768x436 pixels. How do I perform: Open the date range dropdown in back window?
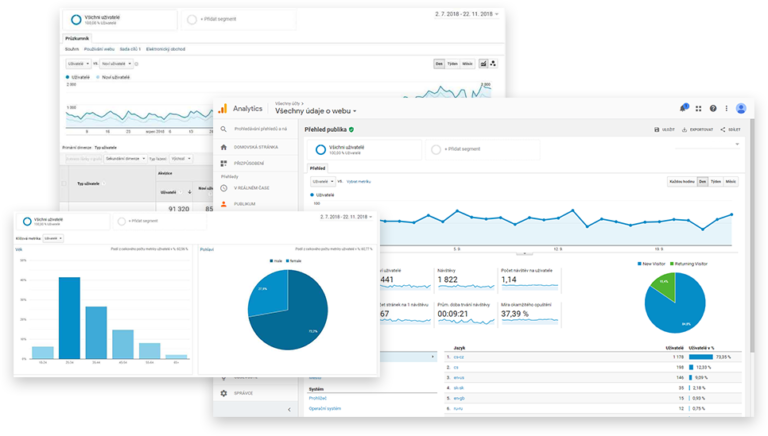pos(466,14)
